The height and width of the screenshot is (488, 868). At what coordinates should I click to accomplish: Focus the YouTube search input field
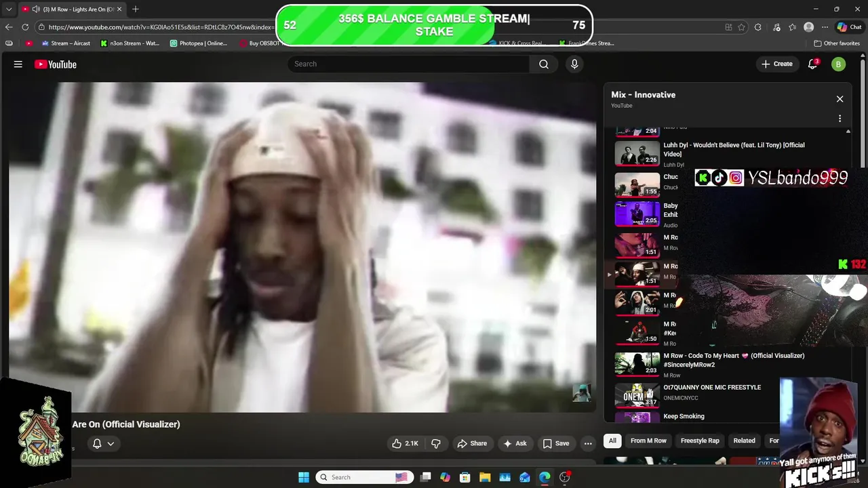[x=409, y=64]
